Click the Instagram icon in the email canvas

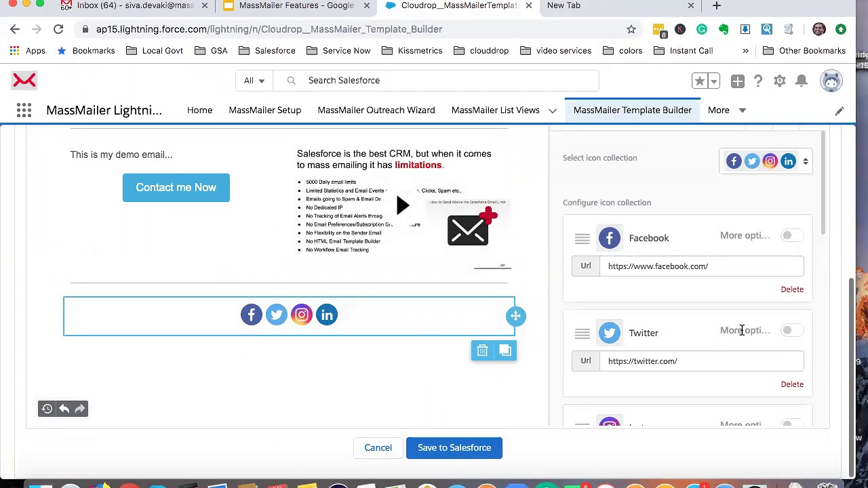coord(302,314)
